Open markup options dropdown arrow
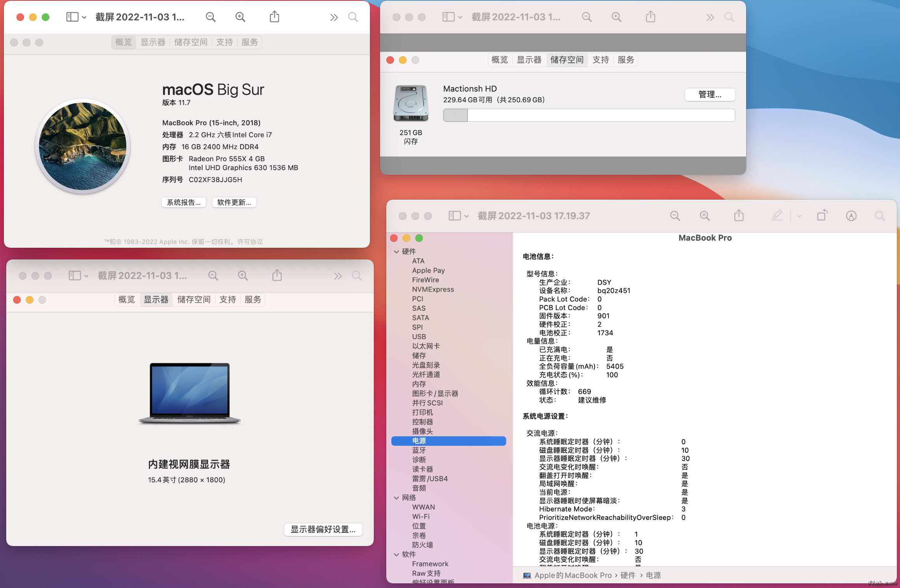The height and width of the screenshot is (588, 900). (799, 216)
